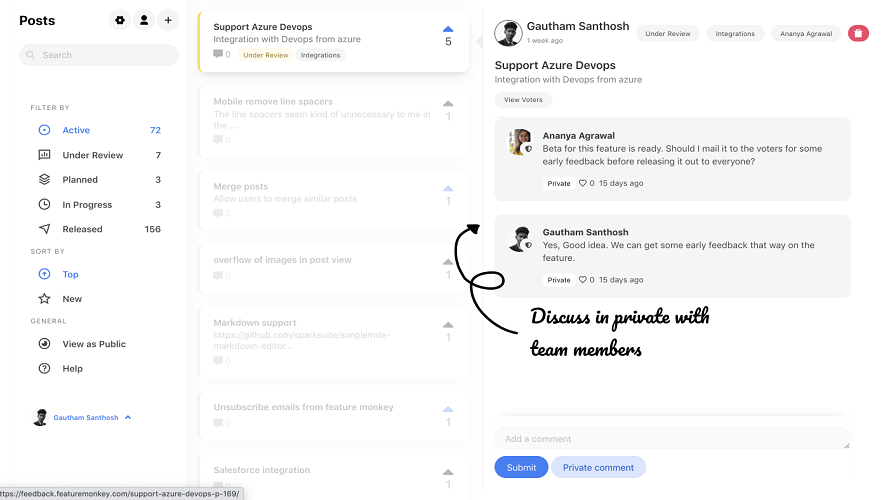Open the settings gear in Posts header

click(x=120, y=20)
